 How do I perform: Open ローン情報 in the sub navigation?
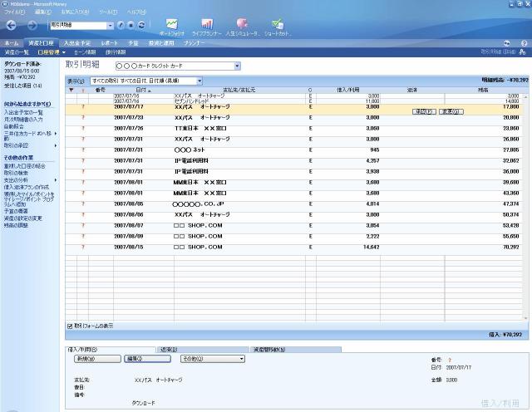(85, 52)
